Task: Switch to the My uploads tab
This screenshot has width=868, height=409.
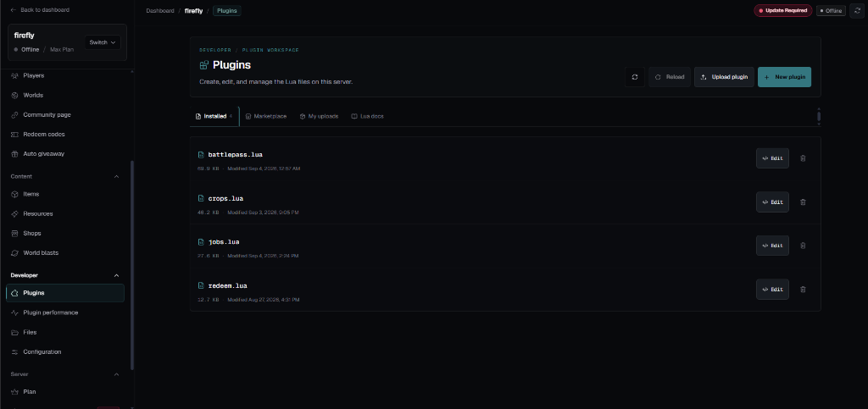Action: 319,116
